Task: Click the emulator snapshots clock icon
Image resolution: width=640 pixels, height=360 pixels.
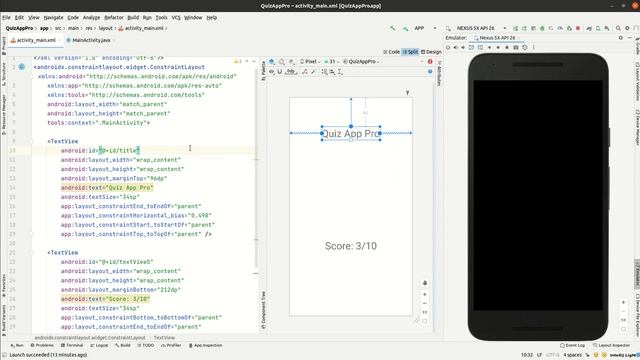Action: coord(525,47)
